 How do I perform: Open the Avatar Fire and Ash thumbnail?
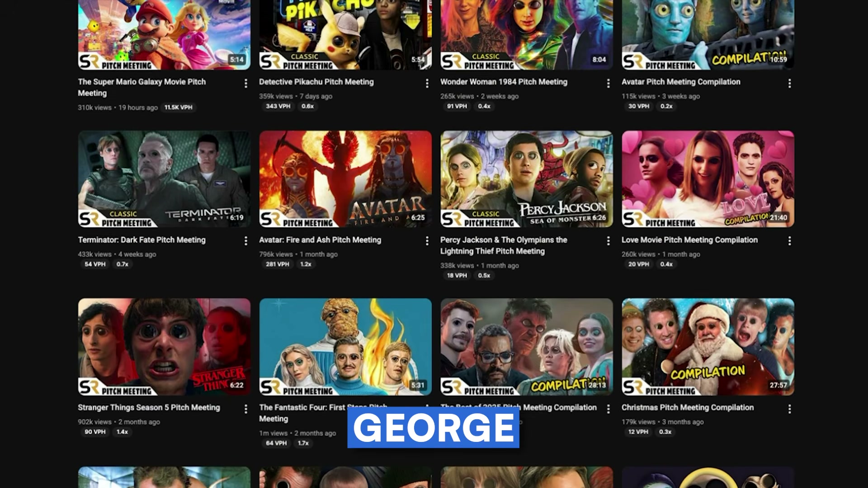coord(345,179)
